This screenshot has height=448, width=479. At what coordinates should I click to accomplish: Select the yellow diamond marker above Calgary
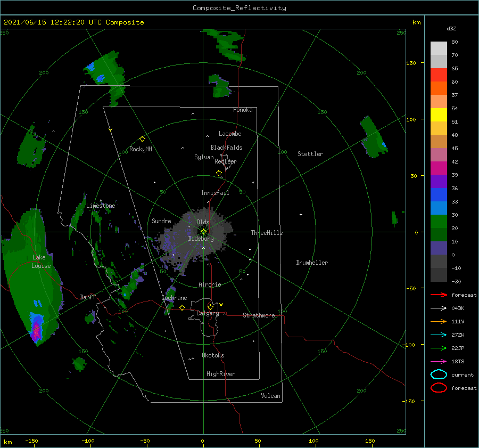210,307
